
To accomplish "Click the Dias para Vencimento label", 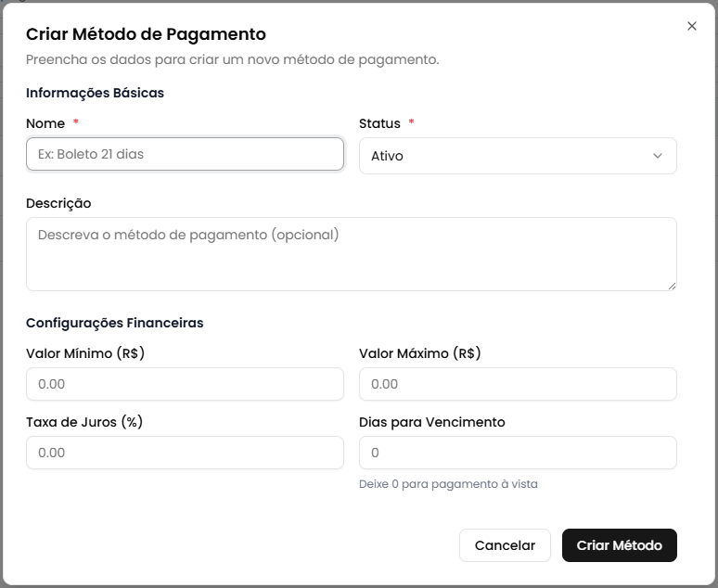I will pyautogui.click(x=431, y=422).
